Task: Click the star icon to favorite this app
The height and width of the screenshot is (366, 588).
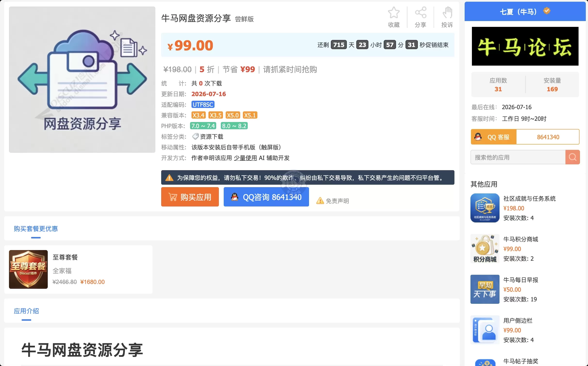Action: coord(394,13)
